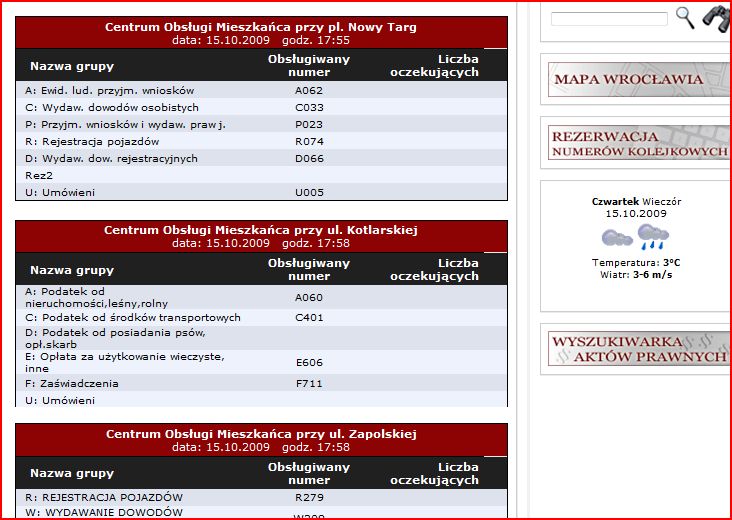Select row A: Ewid. lud. przyjm. wniosków
732x520 pixels.
(261, 90)
